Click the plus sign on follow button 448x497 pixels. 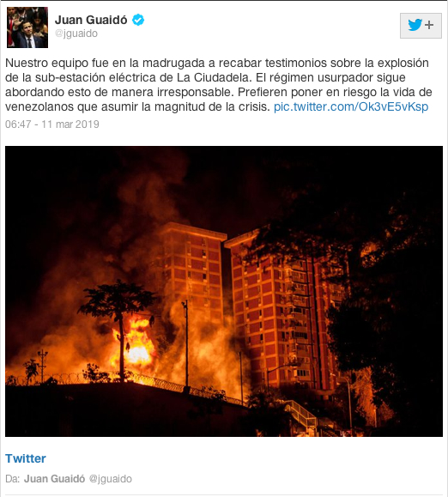pyautogui.click(x=429, y=25)
